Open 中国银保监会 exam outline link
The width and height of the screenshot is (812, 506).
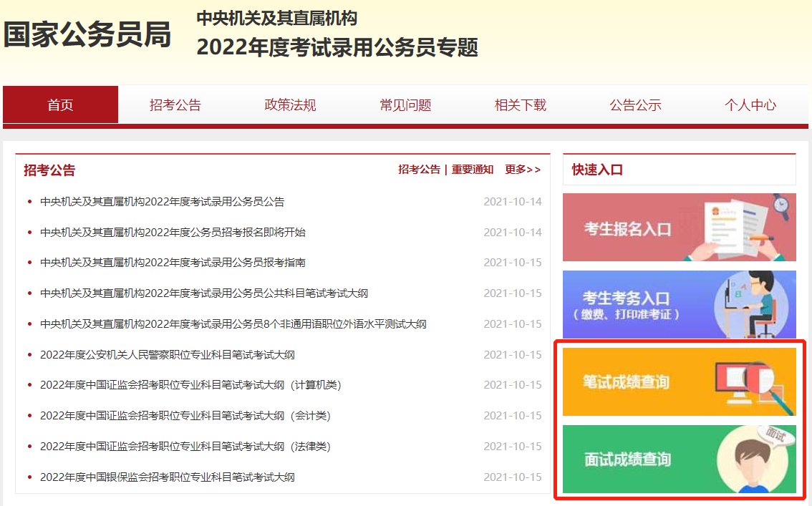[168, 477]
